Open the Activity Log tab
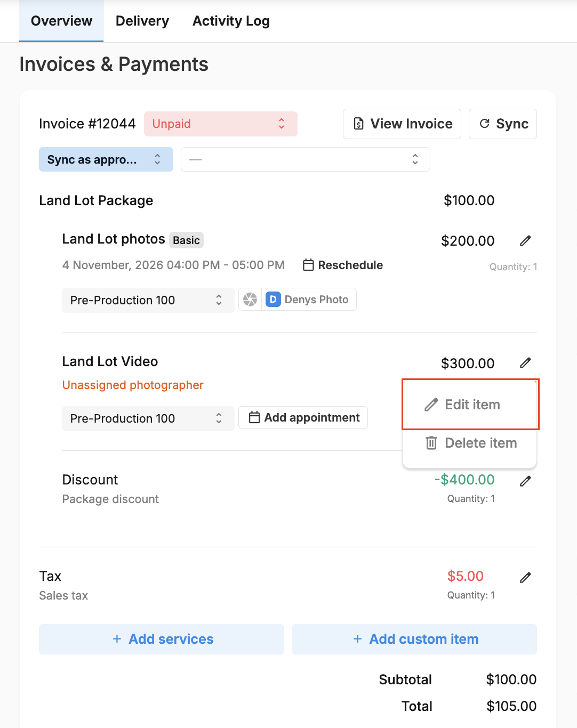This screenshot has height=728, width=577. point(231,21)
